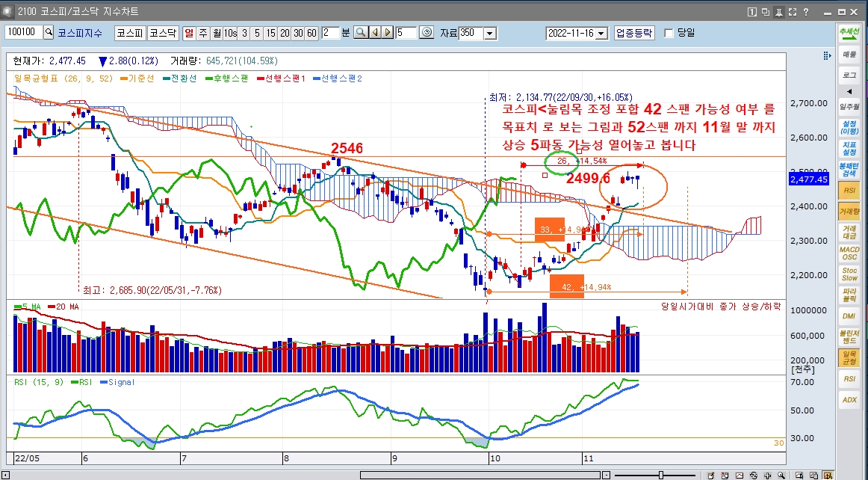Click the minute interval input showing 2
Screen dimensions: 868x480
[330, 33]
